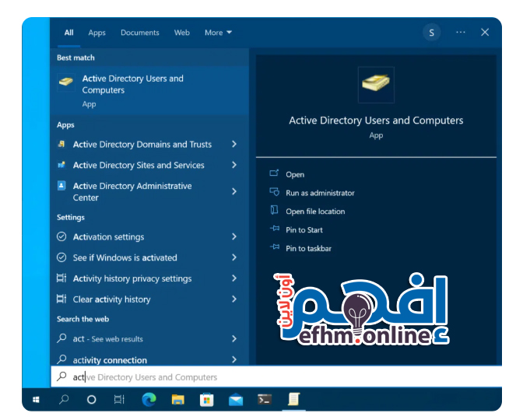Switch to the Apps tab

[97, 33]
